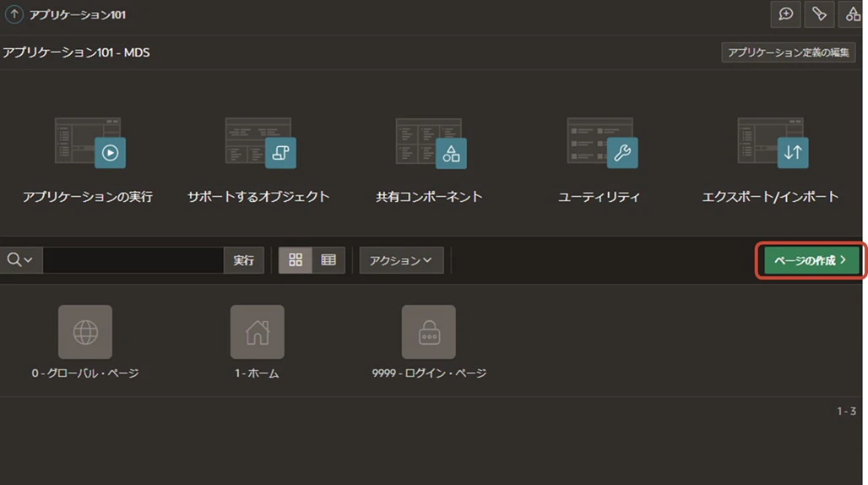Click the 9999 - ログイン・ページ text

429,373
